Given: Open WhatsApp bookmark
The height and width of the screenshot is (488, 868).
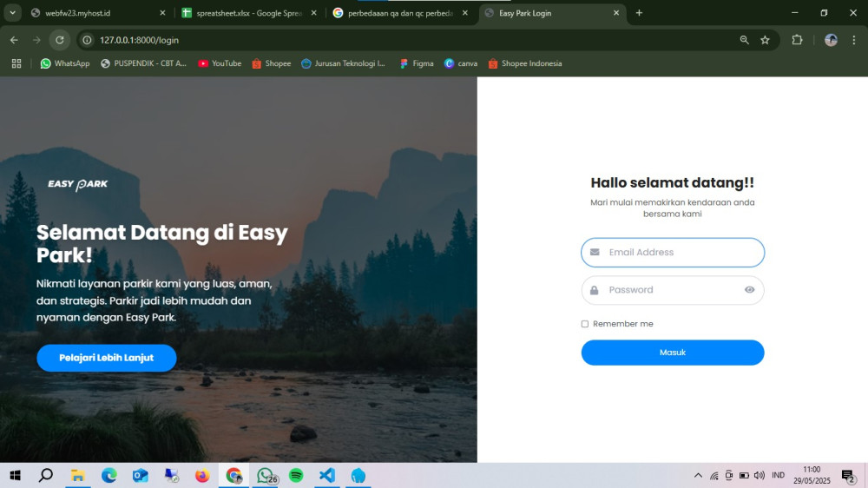Looking at the screenshot, I should click(x=65, y=63).
